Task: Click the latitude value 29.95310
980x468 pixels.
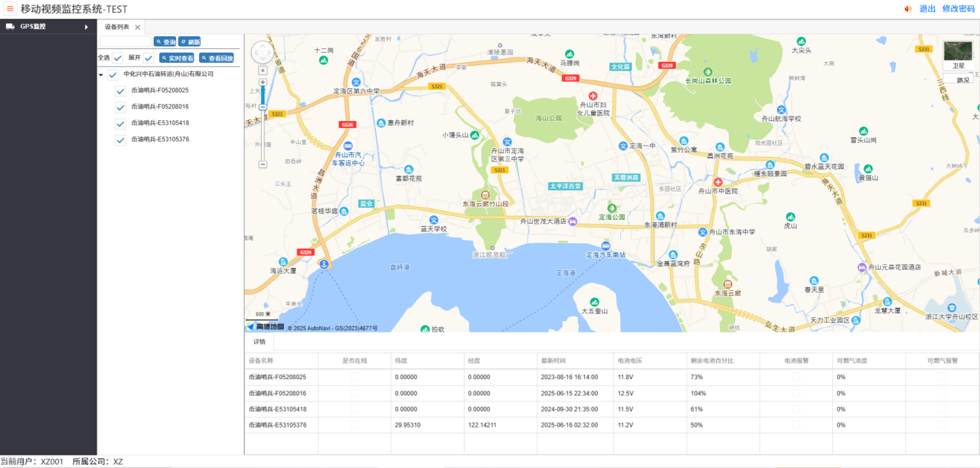Action: [407, 425]
